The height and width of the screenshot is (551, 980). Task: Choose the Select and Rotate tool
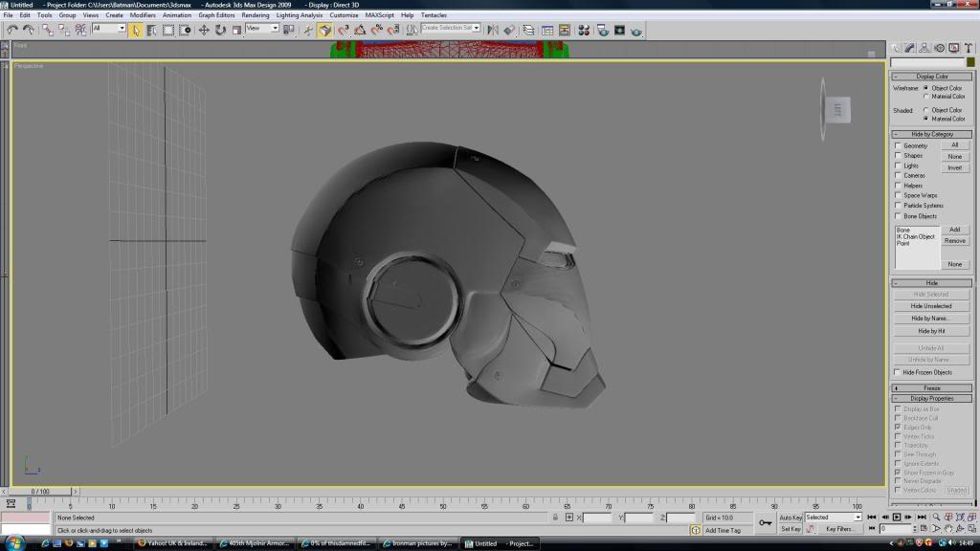(x=220, y=30)
